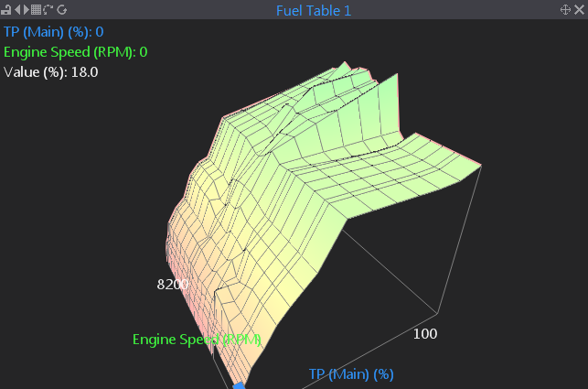Click the circular reset view icon
The image size is (588, 389).
pyautogui.click(x=62, y=10)
